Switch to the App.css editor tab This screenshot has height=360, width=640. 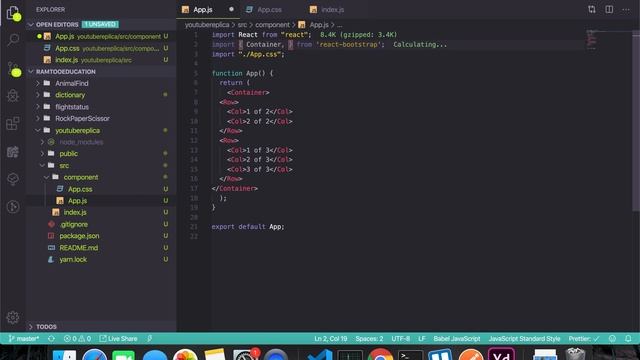[x=269, y=9]
